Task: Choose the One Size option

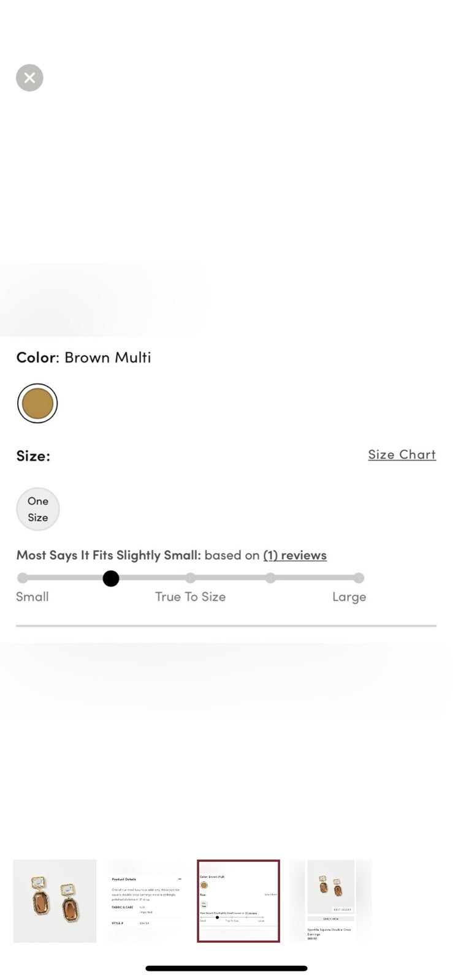Action: coord(38,509)
